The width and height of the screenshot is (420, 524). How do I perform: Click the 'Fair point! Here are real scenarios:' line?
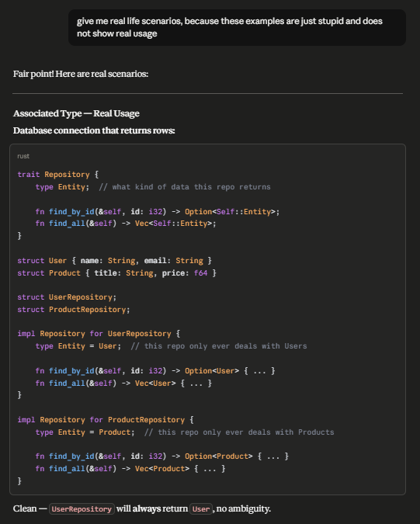pos(81,74)
